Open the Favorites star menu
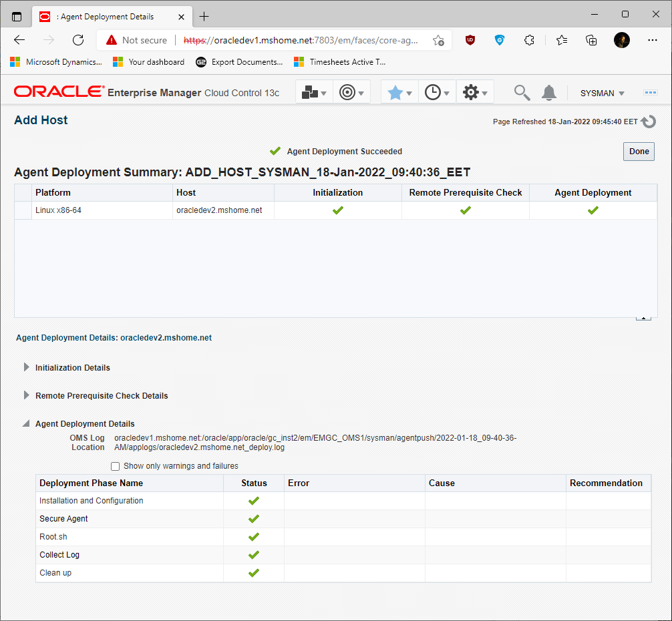672x621 pixels. 399,93
